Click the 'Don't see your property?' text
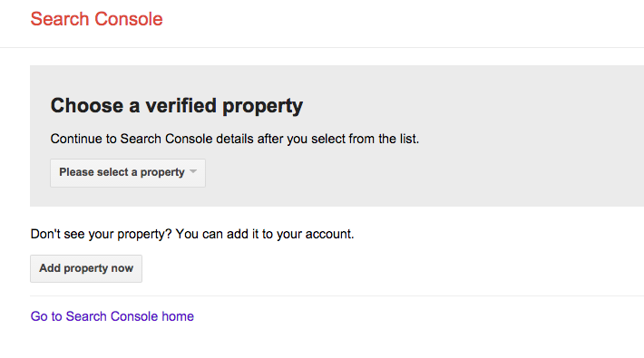 pos(101,234)
